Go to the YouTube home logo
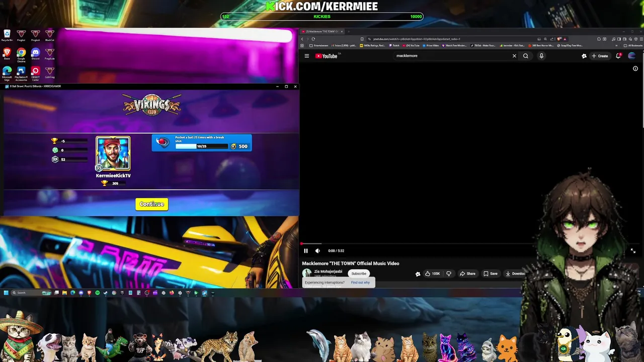 click(326, 56)
